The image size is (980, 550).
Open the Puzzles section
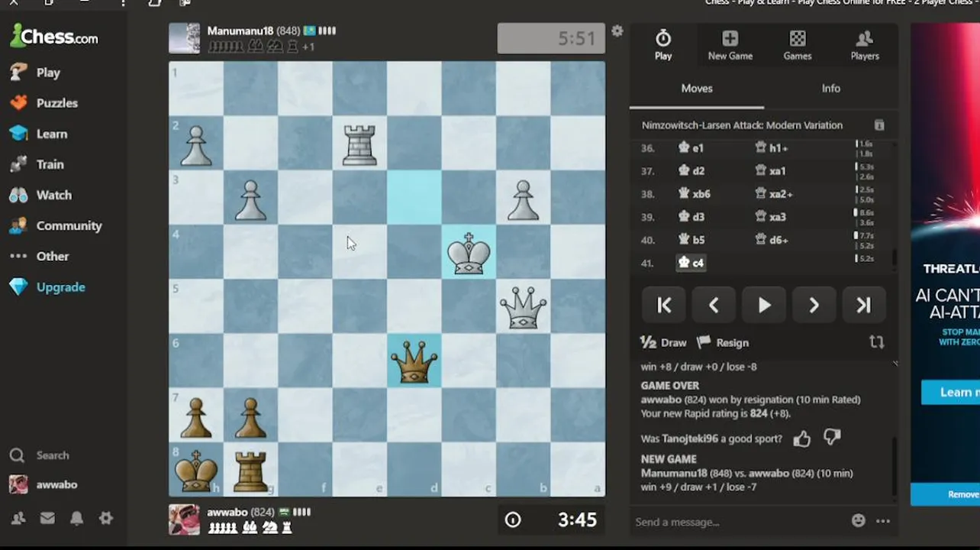coord(44,103)
